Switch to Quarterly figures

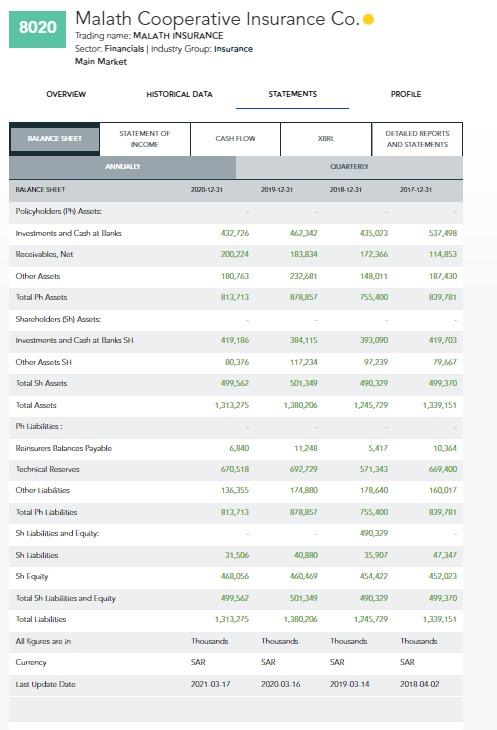tap(349, 167)
